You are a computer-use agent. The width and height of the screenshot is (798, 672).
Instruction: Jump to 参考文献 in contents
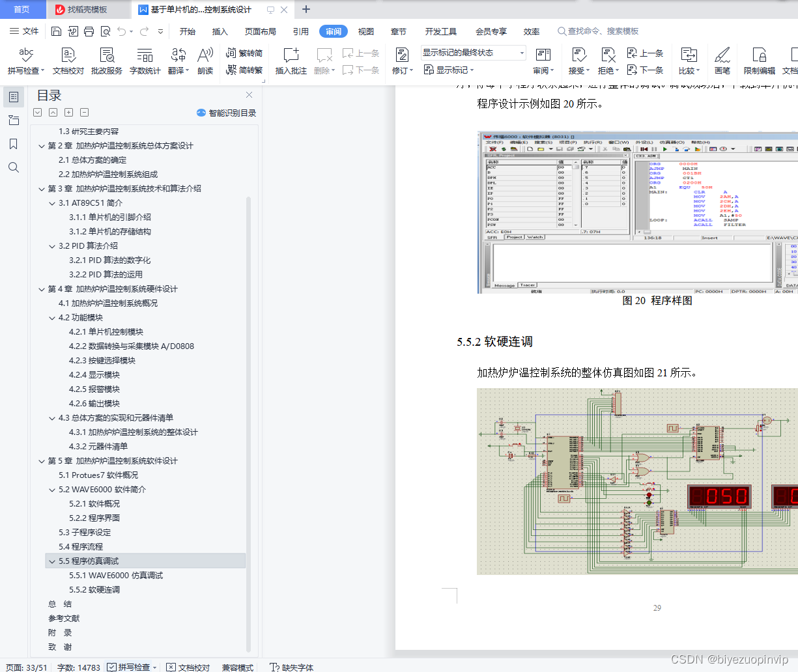(64, 619)
